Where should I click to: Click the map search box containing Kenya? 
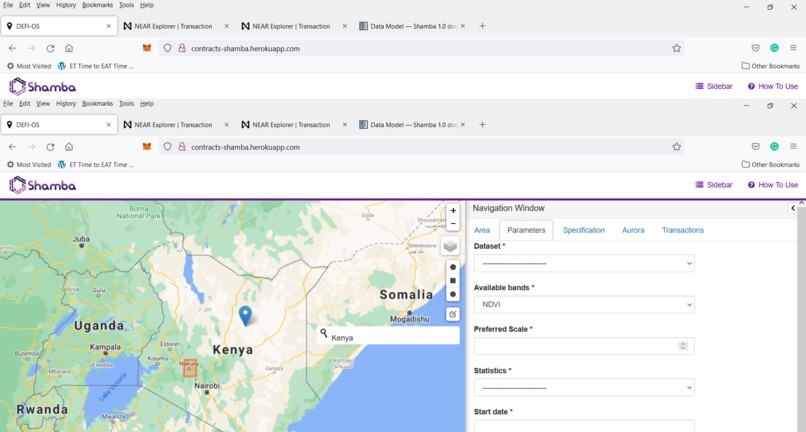pyautogui.click(x=388, y=336)
